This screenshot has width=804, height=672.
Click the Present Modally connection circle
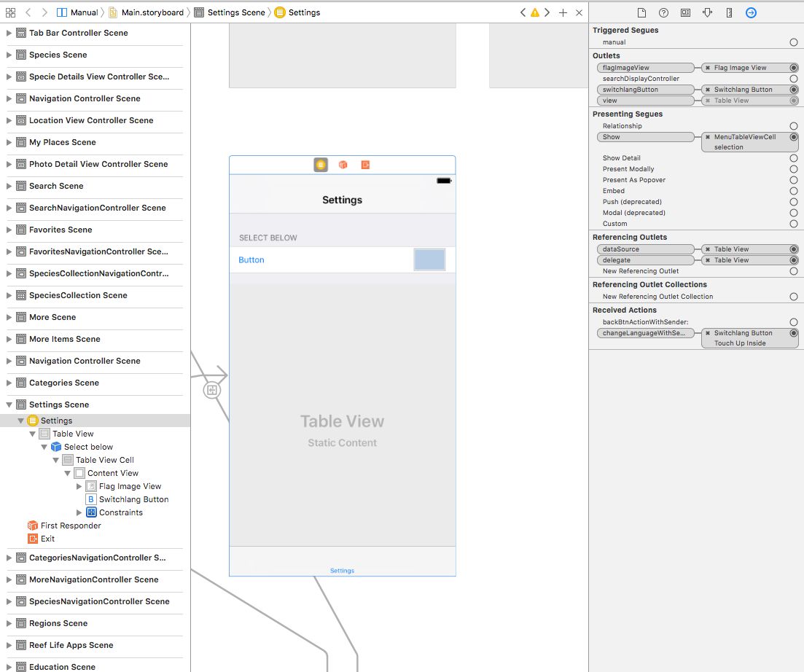(794, 169)
